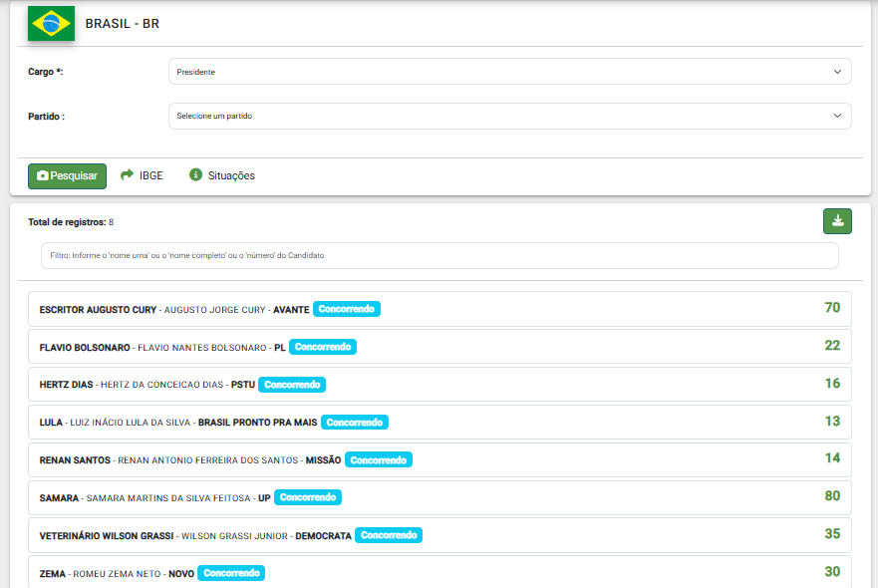This screenshot has width=878, height=588.
Task: Download the candidate records list
Action: (837, 220)
